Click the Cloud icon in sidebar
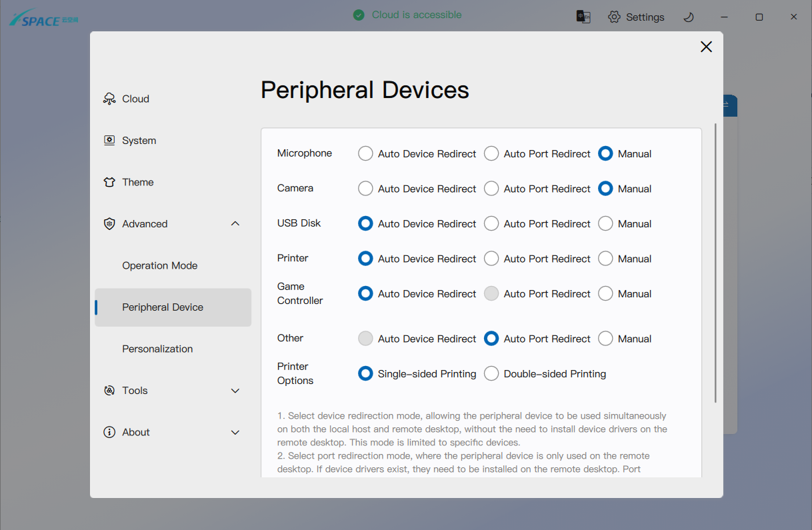The height and width of the screenshot is (530, 812). (x=109, y=99)
